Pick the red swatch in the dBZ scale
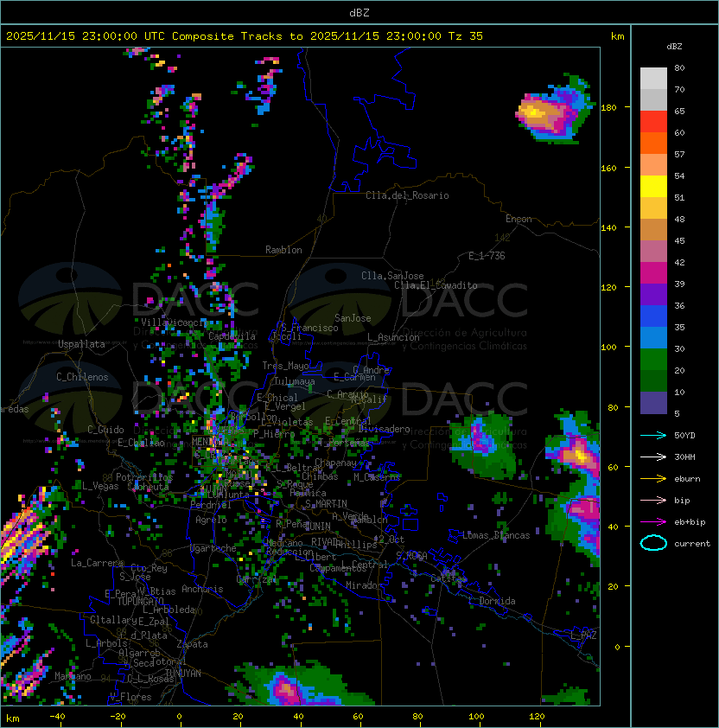The height and width of the screenshot is (728, 719). (653, 122)
